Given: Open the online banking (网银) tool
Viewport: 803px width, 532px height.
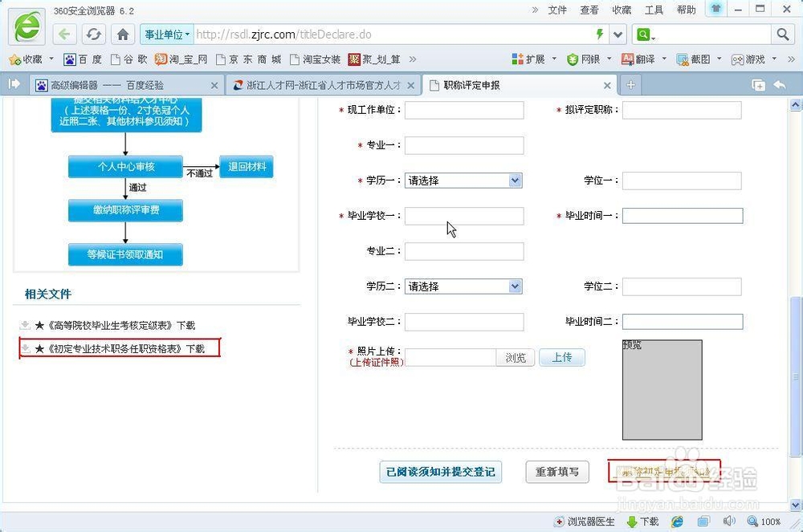Looking at the screenshot, I should pos(585,59).
